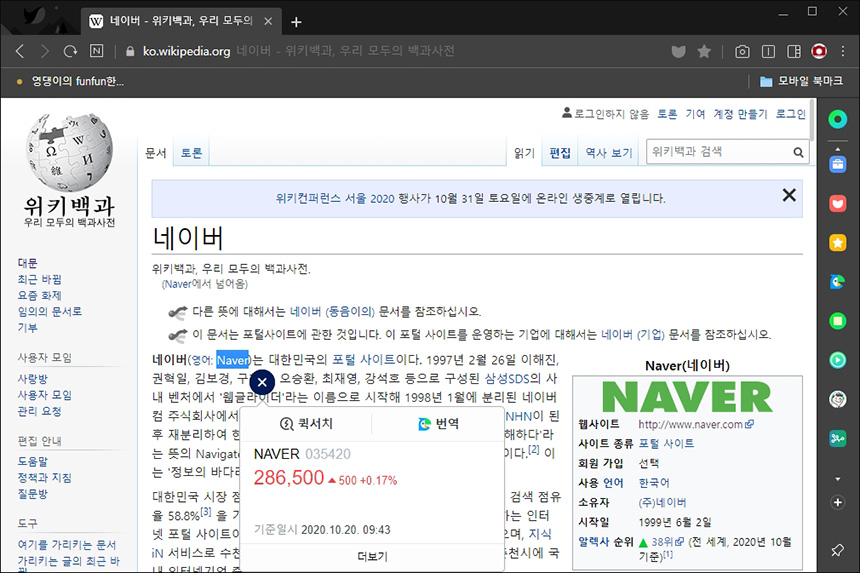Switch to the 번역 popup tab

click(x=438, y=424)
